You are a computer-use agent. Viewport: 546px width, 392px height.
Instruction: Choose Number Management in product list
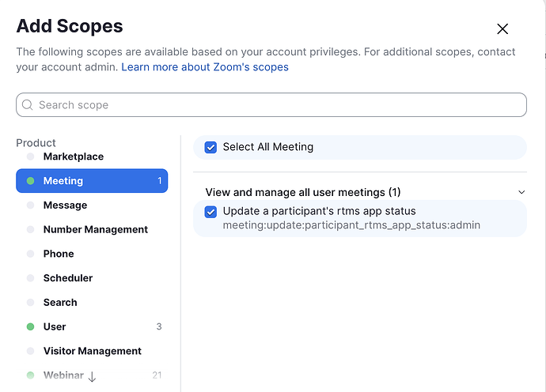95,229
